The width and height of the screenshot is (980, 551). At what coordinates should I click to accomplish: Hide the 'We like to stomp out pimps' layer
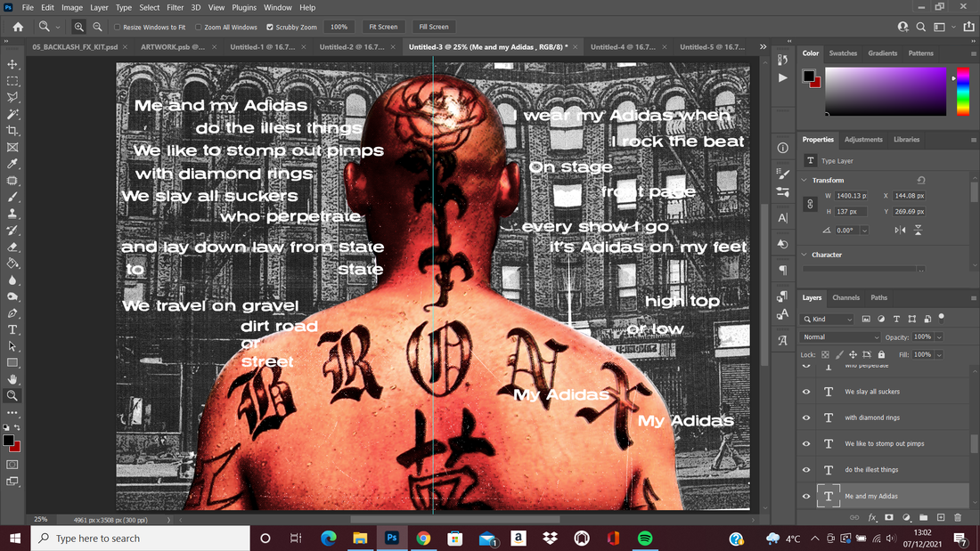(x=806, y=443)
